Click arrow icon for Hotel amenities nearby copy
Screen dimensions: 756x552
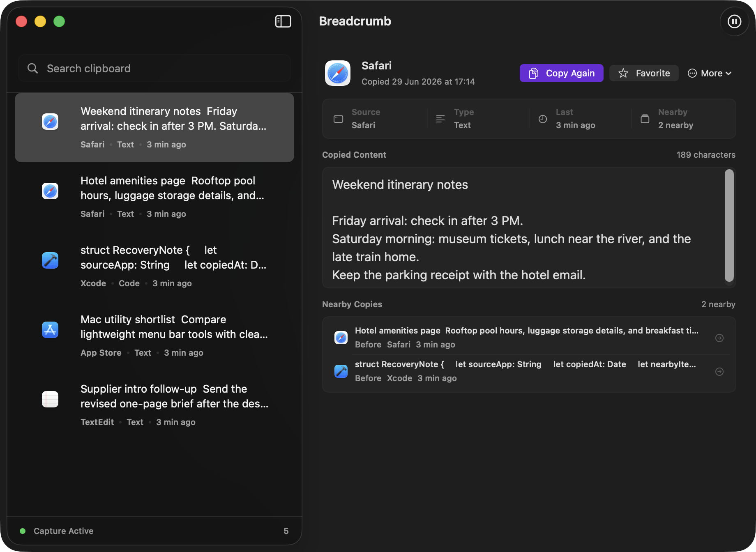[719, 338]
